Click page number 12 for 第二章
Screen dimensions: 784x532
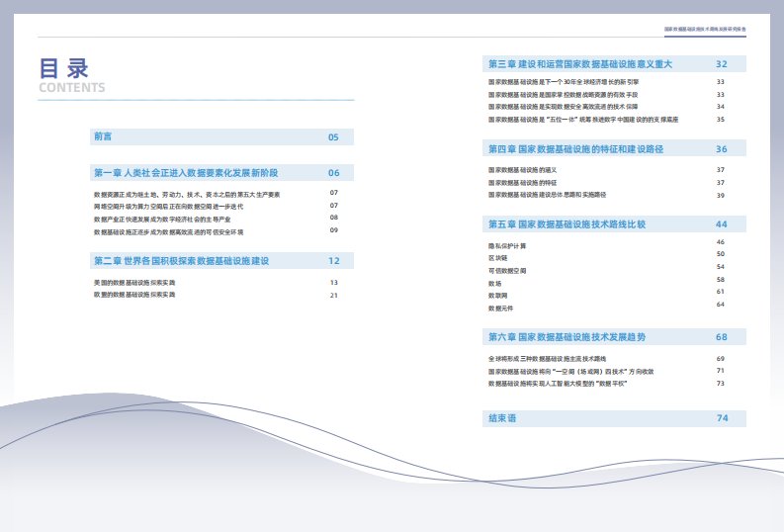(x=334, y=261)
